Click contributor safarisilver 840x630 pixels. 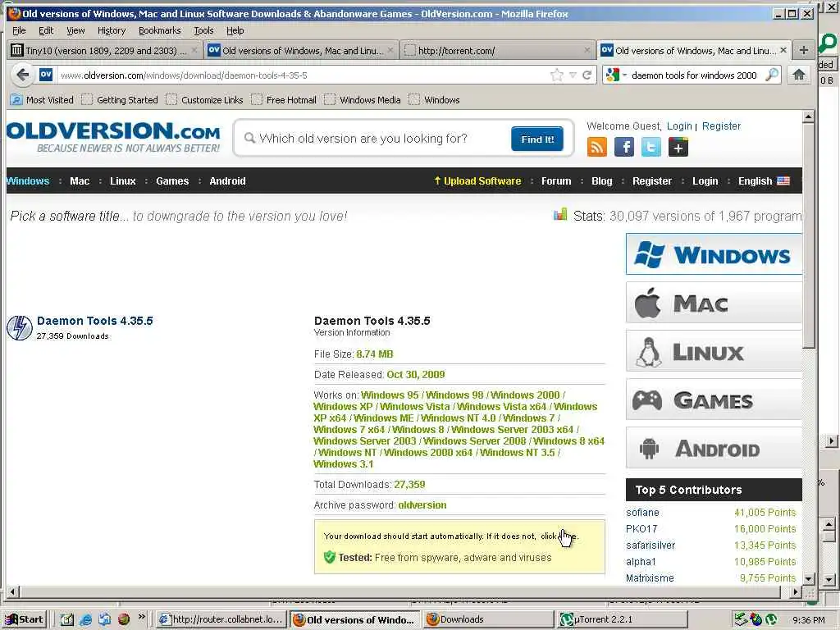pyautogui.click(x=651, y=546)
